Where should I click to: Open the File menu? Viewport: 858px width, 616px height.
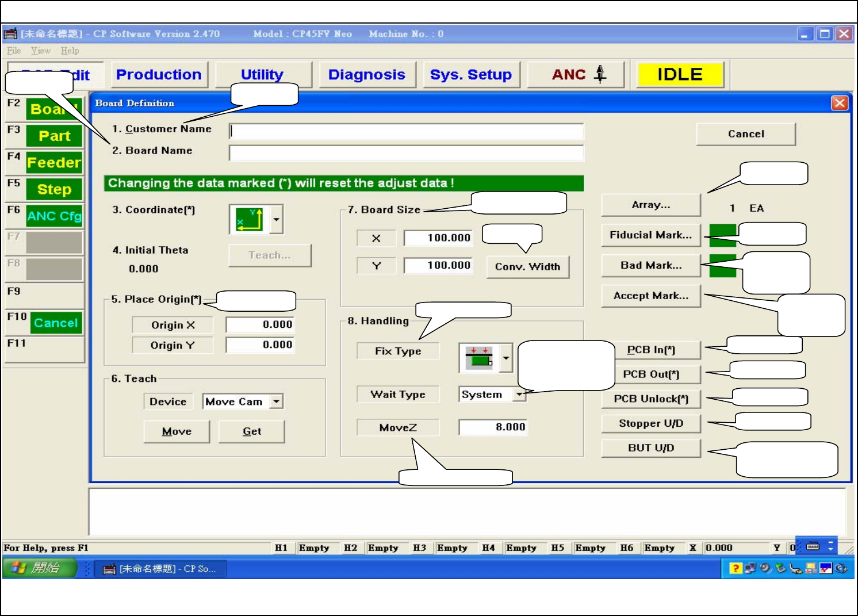click(x=14, y=51)
